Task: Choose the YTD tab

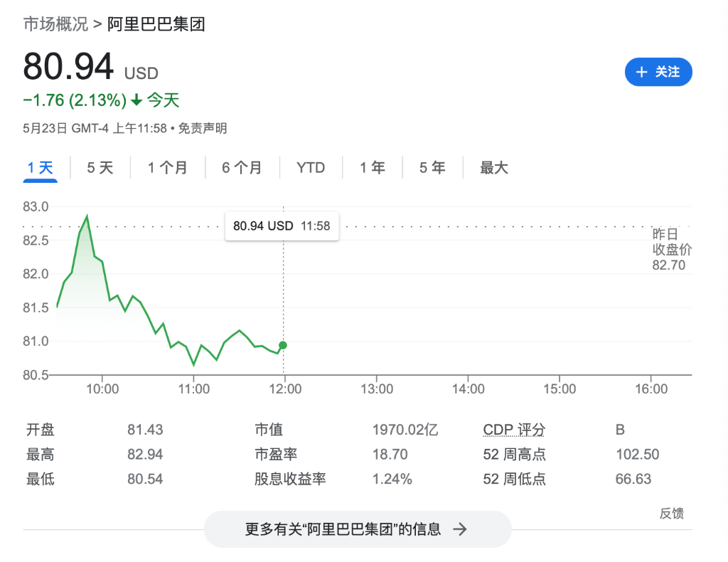Action: (x=311, y=168)
